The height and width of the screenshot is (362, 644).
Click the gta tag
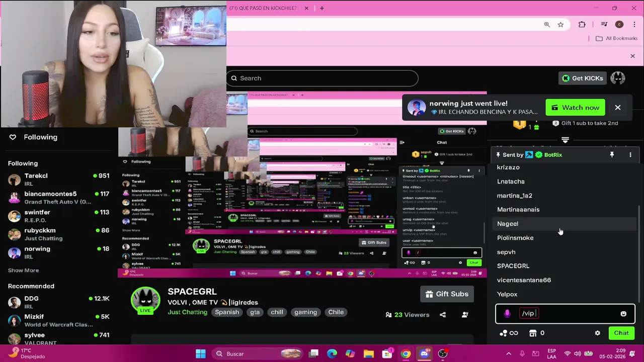[x=255, y=312]
